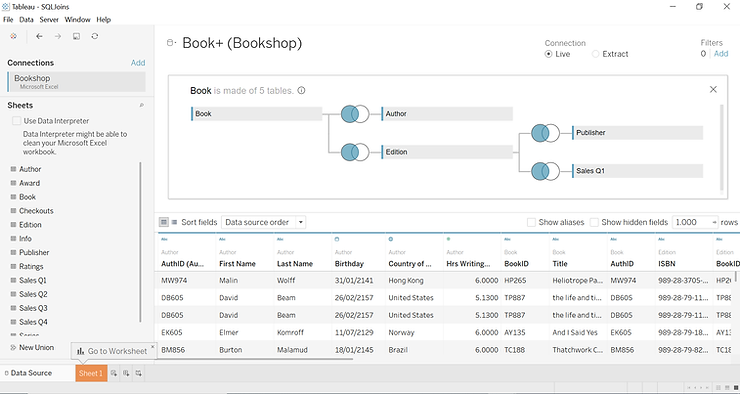Click the data source icon beside Book+ title
740x394 pixels.
[171, 43]
